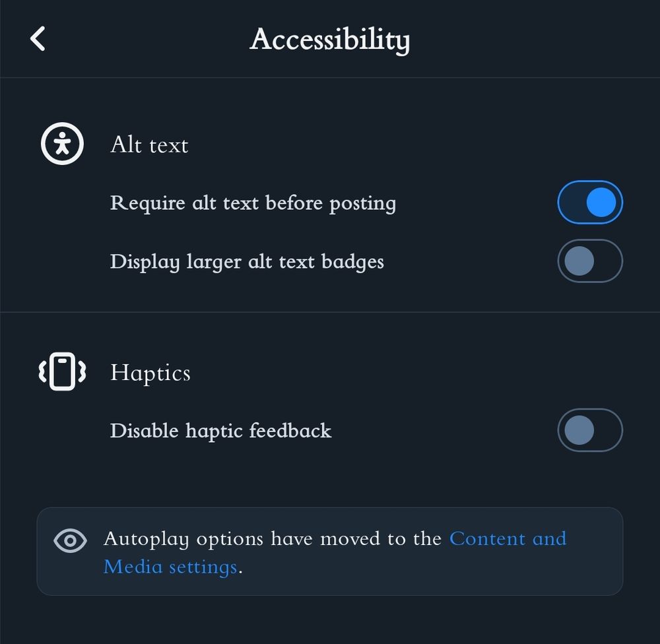
Task: Click the Disable haptic feedback label
Action: [221, 430]
